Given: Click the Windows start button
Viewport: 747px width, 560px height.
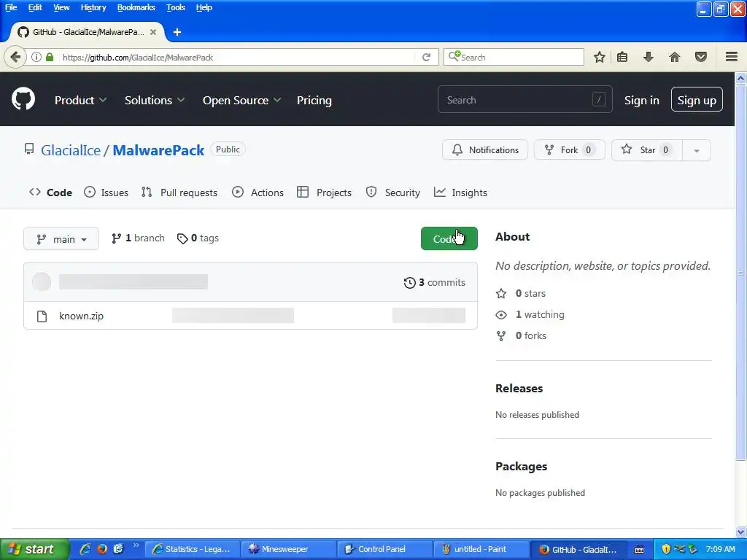Looking at the screenshot, I should 35,549.
